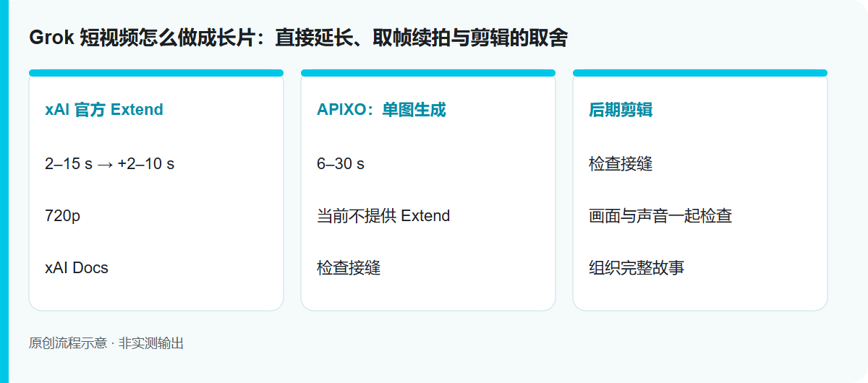Select the "当前不提供 Extend" line
The width and height of the screenshot is (868, 383).
(x=383, y=216)
